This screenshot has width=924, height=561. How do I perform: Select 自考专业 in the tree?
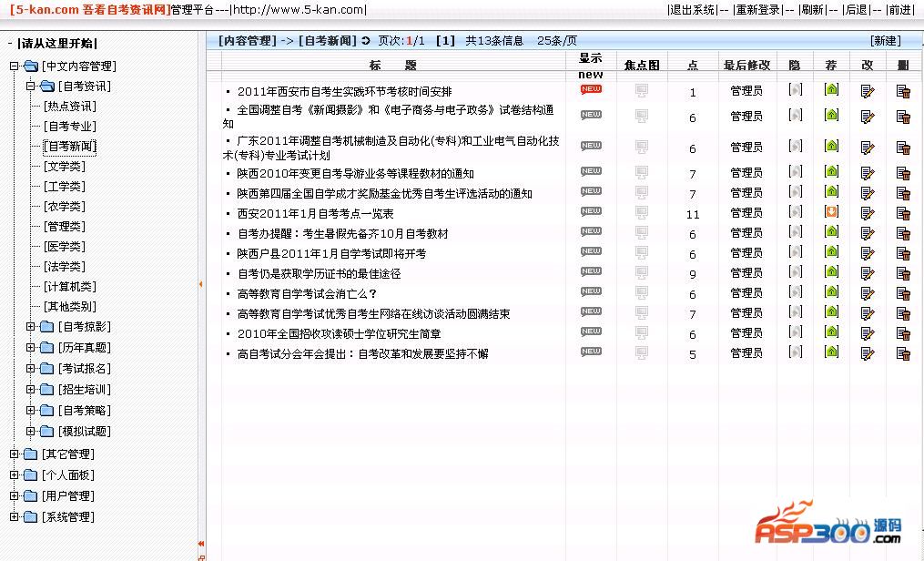[69, 127]
